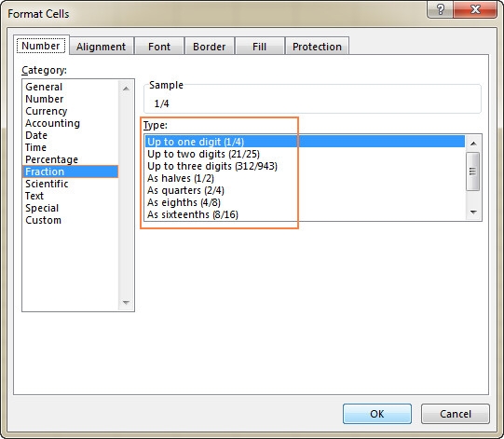Viewport: 504px width, 439px height.
Task: Switch to the Number tab
Action: coord(41,46)
